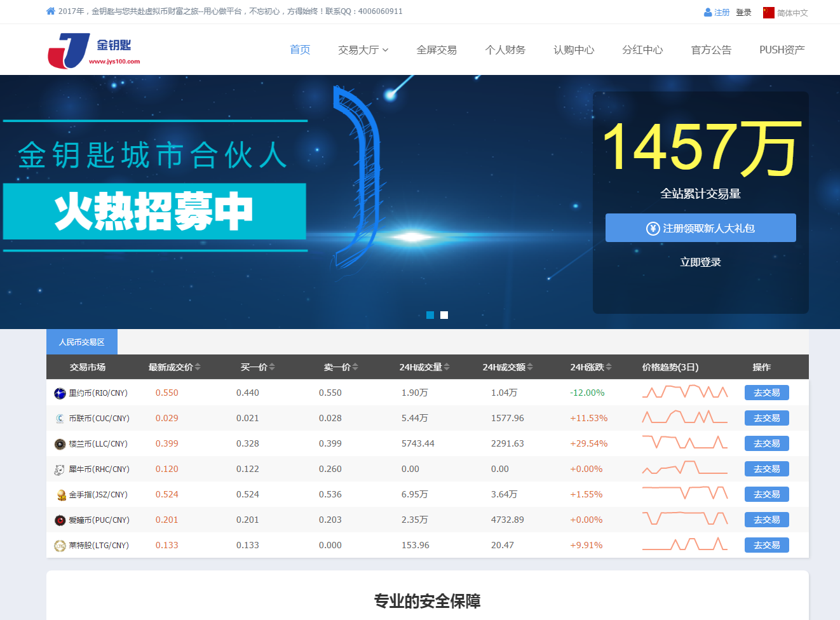Click the China flag icon near 简体中文
Viewport: 840px width, 620px height.
(769, 11)
